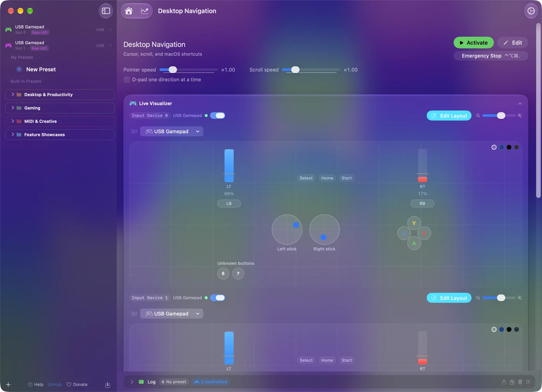Open the chart analytics icon in toolbar
Image resolution: width=542 pixels, height=392 pixels.
(x=144, y=11)
